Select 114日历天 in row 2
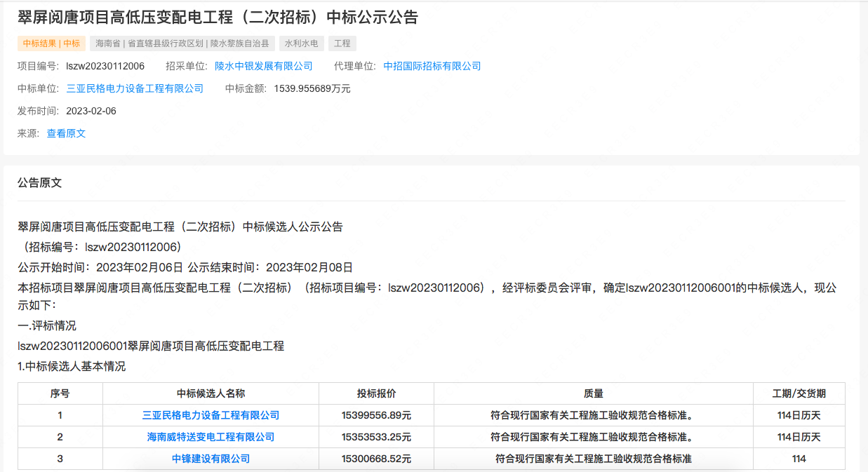Image resolution: width=868 pixels, height=472 pixels. pyautogui.click(x=799, y=437)
